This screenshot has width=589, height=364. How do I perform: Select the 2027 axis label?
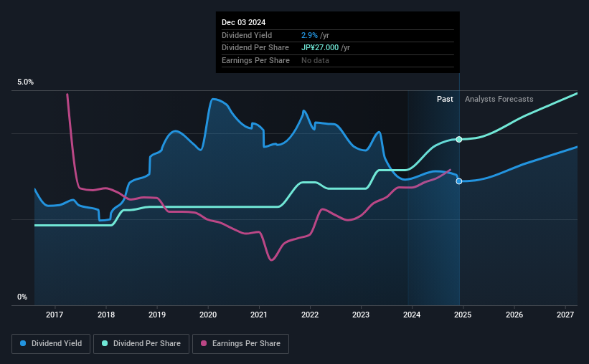(x=565, y=315)
